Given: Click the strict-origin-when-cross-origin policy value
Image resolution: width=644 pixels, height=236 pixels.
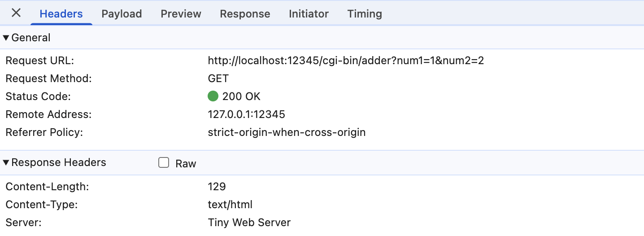Looking at the screenshot, I should point(287,132).
